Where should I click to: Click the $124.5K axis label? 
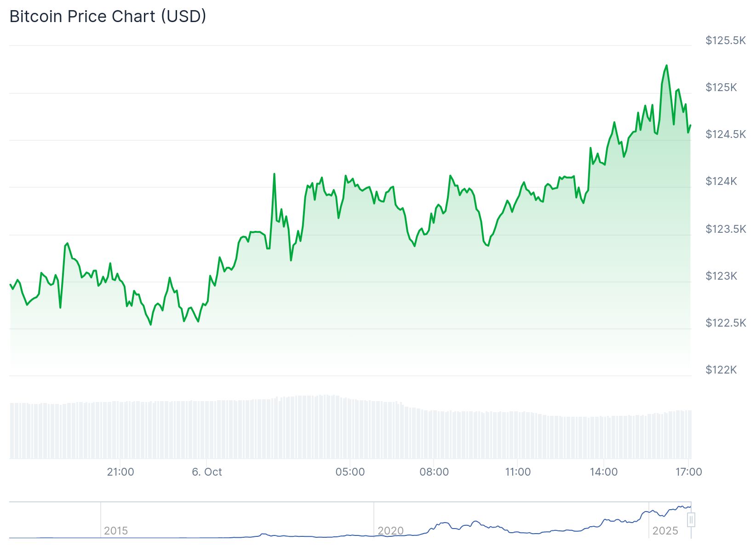[x=725, y=134]
